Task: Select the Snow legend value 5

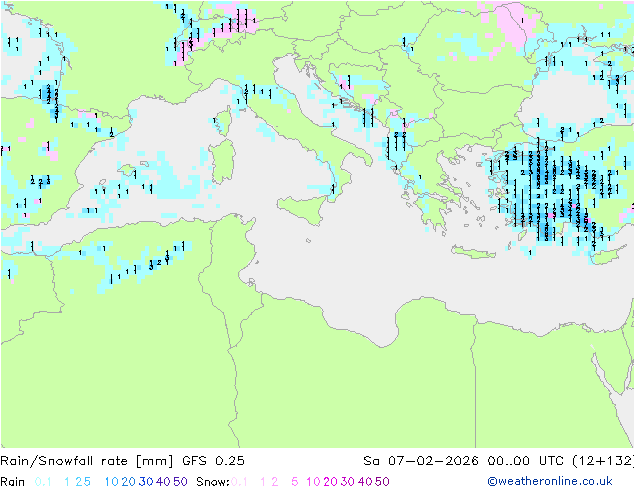Action: (295, 482)
